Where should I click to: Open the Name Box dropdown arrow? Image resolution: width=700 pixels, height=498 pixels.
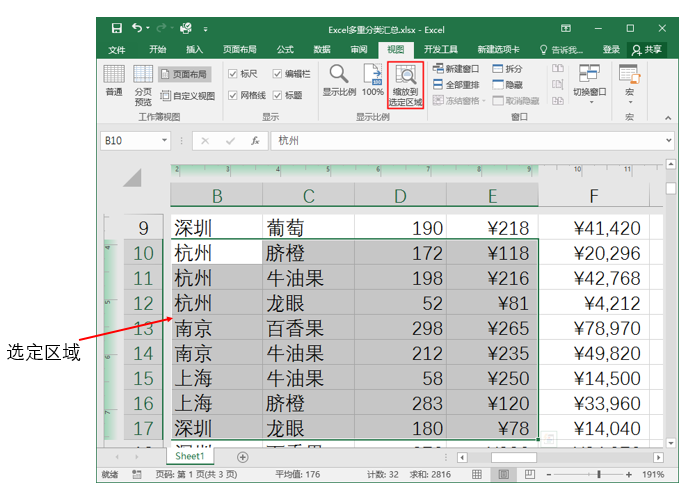pyautogui.click(x=164, y=141)
